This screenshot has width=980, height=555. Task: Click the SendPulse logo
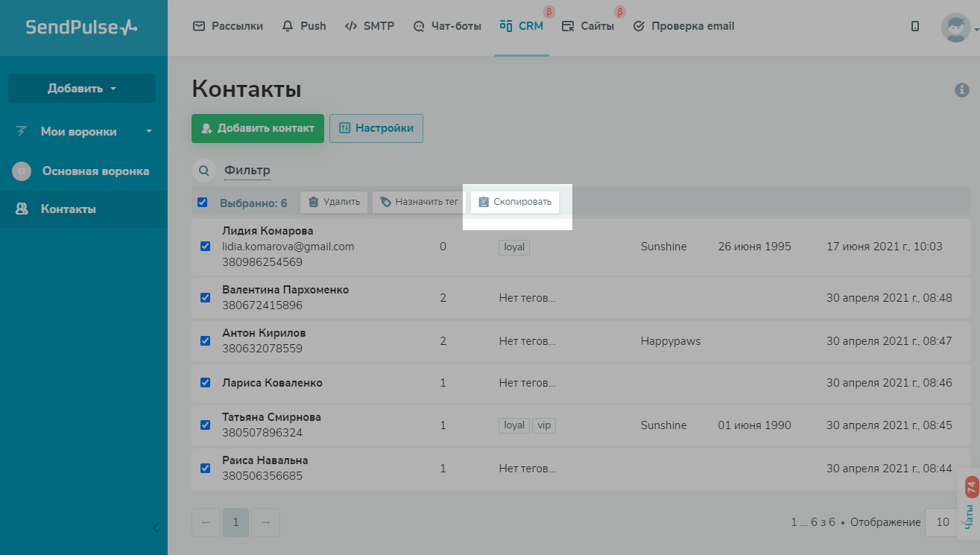[81, 28]
